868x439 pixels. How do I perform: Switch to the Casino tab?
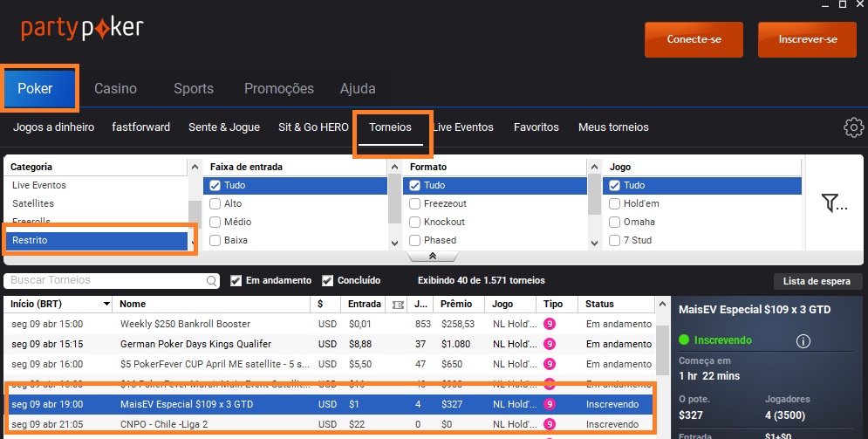click(115, 88)
